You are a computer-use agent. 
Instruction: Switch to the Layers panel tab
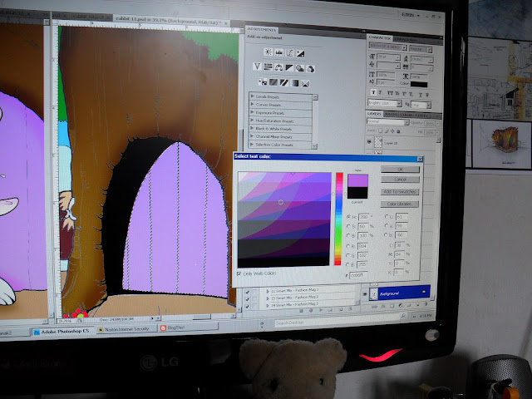374,114
